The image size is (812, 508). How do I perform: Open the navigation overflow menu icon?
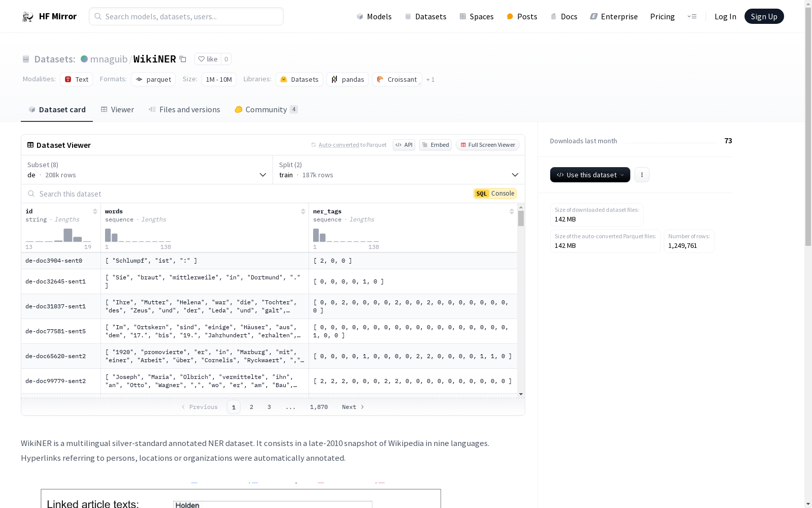692,16
